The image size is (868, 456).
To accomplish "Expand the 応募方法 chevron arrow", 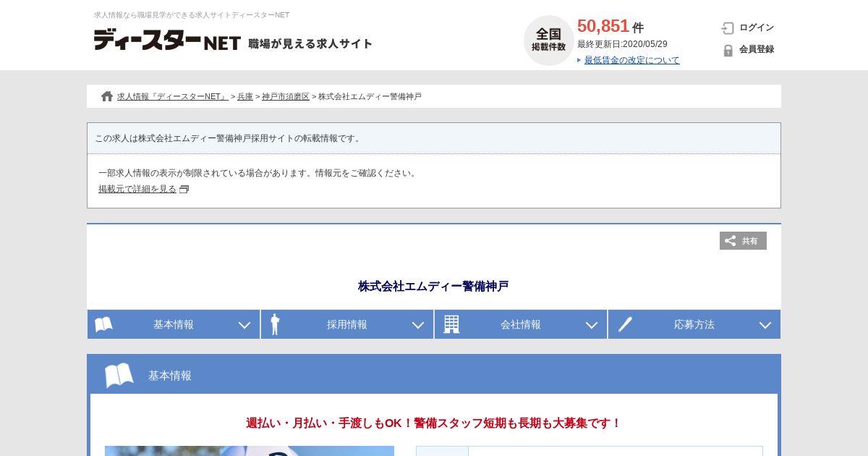I will click(x=765, y=326).
